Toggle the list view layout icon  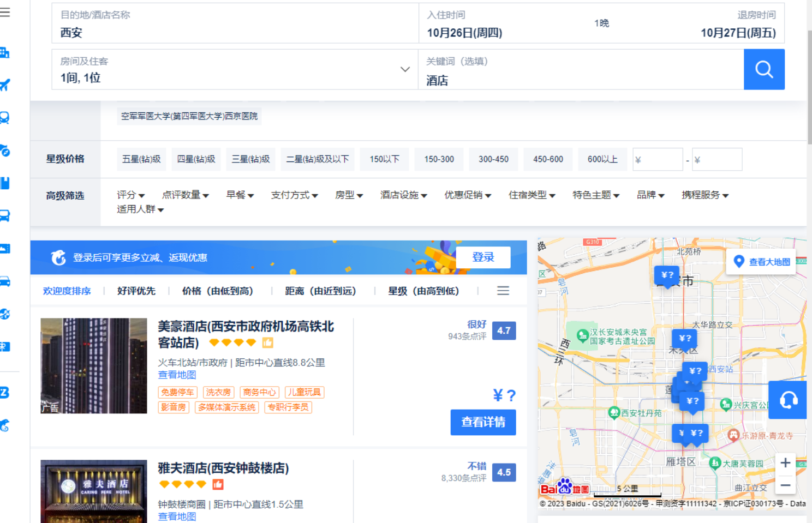(503, 291)
